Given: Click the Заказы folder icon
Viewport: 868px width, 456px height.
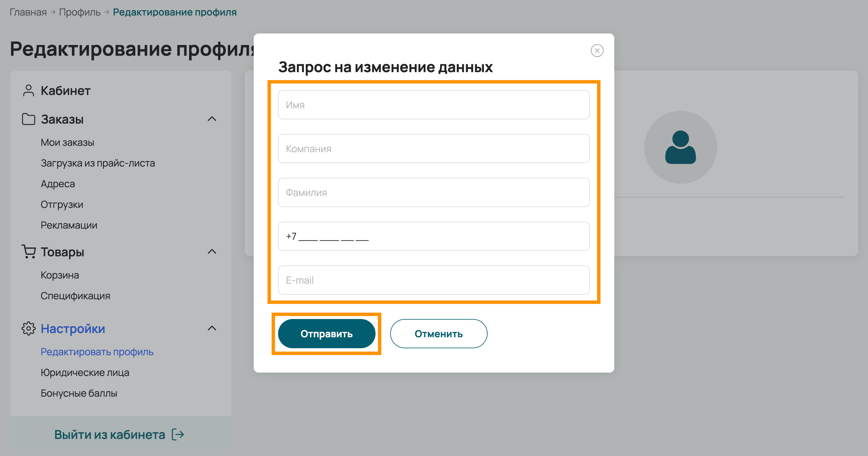Looking at the screenshot, I should point(29,119).
